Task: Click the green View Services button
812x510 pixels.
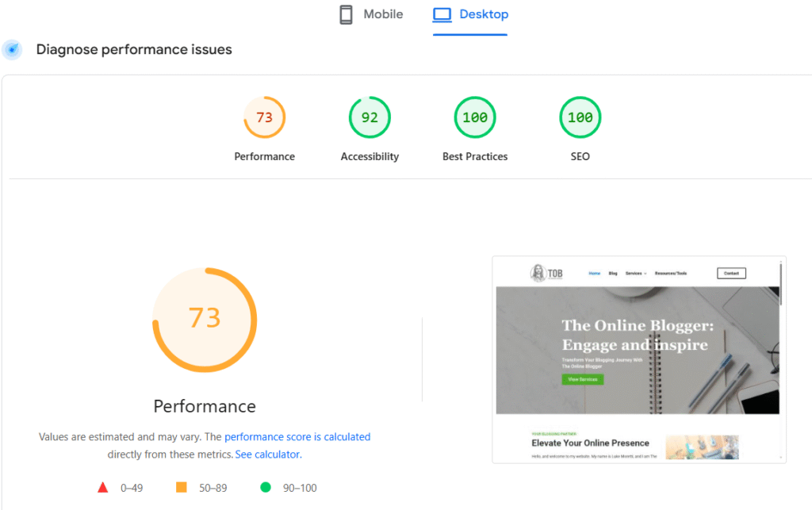Action: coord(584,378)
